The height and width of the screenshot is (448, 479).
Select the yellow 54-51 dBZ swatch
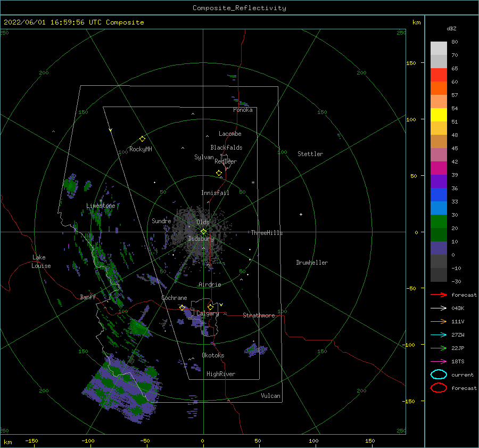(x=439, y=115)
